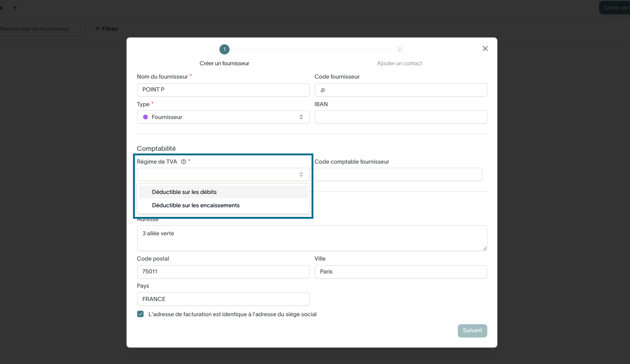Click the Suivant button
Image resolution: width=630 pixels, height=364 pixels.
pyautogui.click(x=472, y=331)
